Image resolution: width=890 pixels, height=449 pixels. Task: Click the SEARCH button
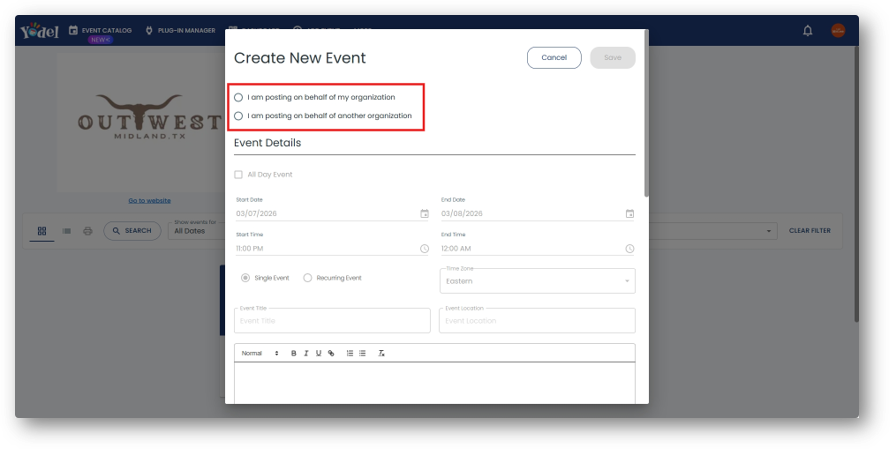(x=132, y=231)
